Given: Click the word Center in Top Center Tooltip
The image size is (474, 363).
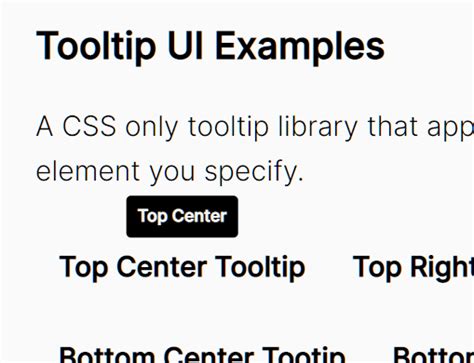Looking at the screenshot, I should point(162,266).
